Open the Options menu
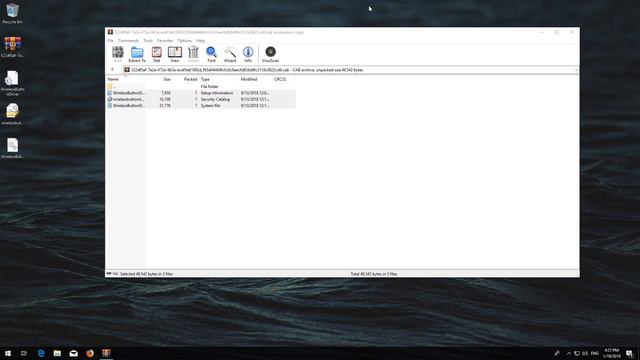The image size is (640, 360). (184, 40)
